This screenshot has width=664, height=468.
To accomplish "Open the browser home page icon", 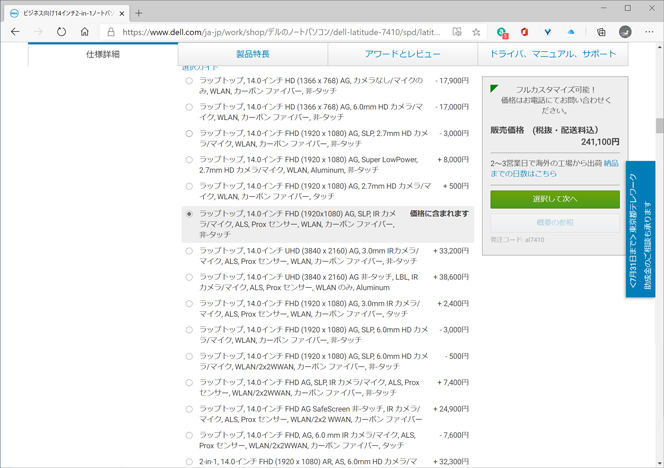I will point(85,32).
